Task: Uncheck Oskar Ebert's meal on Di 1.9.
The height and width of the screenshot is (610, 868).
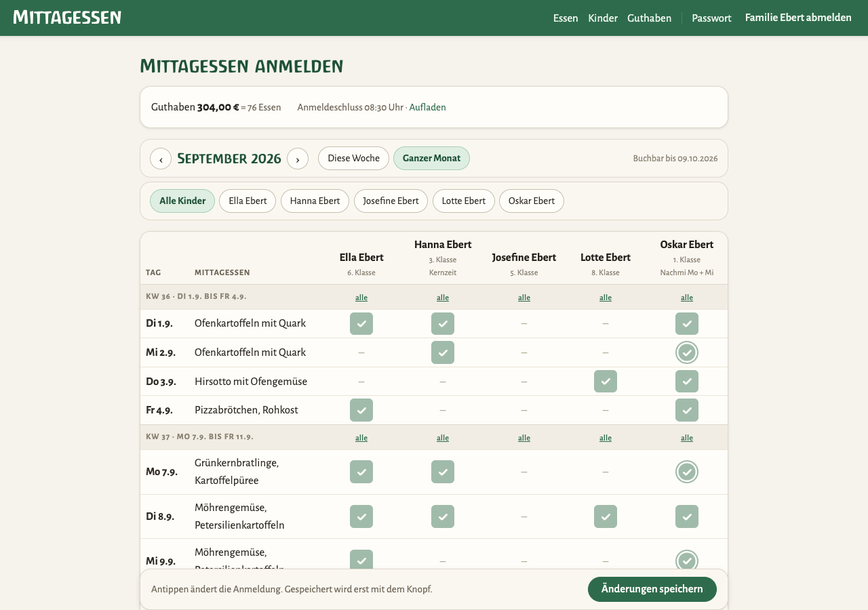Action: 687,324
